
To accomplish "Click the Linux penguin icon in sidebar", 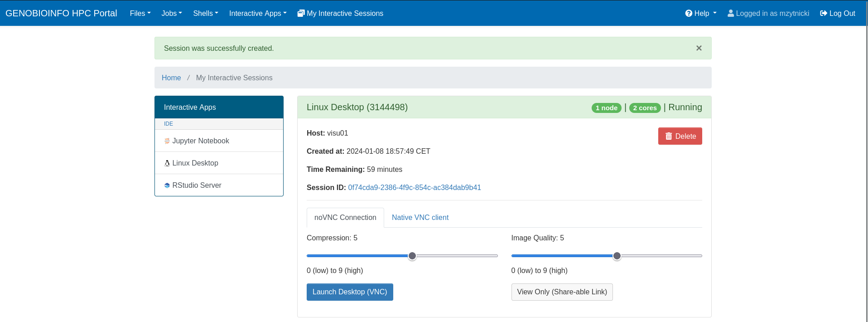I will 167,163.
